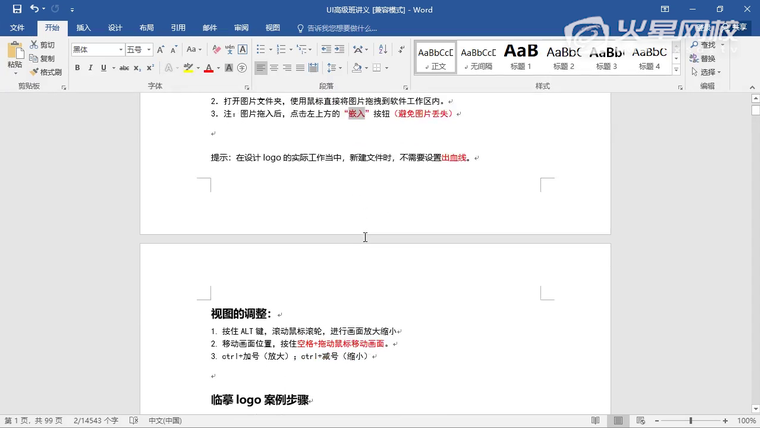Expand the styles gallery list
This screenshot has width=760, height=428.
[676, 70]
